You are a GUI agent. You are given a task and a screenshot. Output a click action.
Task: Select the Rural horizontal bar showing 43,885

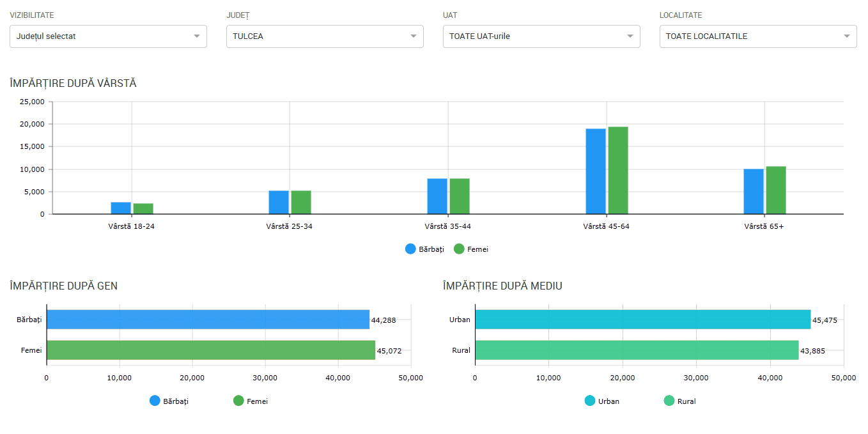(x=637, y=350)
